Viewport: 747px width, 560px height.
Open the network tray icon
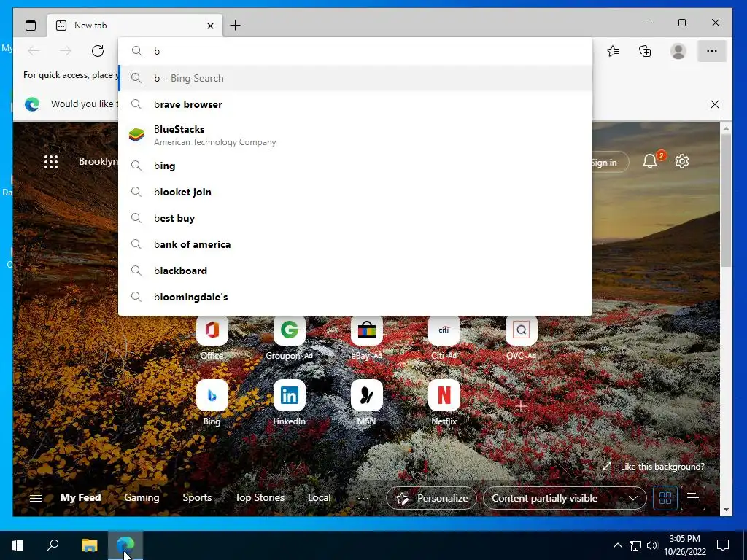[x=635, y=545]
